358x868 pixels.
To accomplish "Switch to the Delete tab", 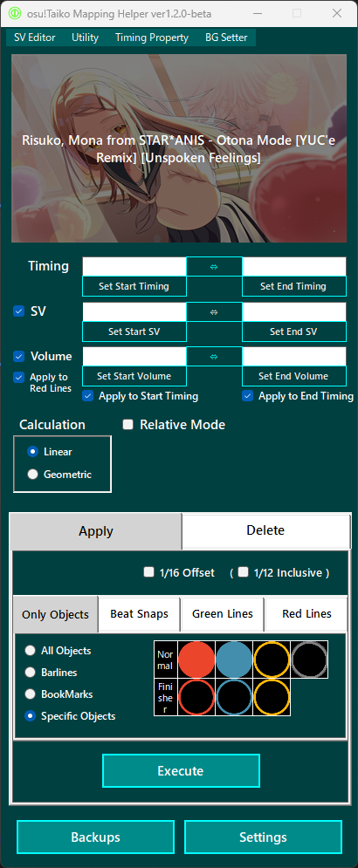I will point(266,530).
